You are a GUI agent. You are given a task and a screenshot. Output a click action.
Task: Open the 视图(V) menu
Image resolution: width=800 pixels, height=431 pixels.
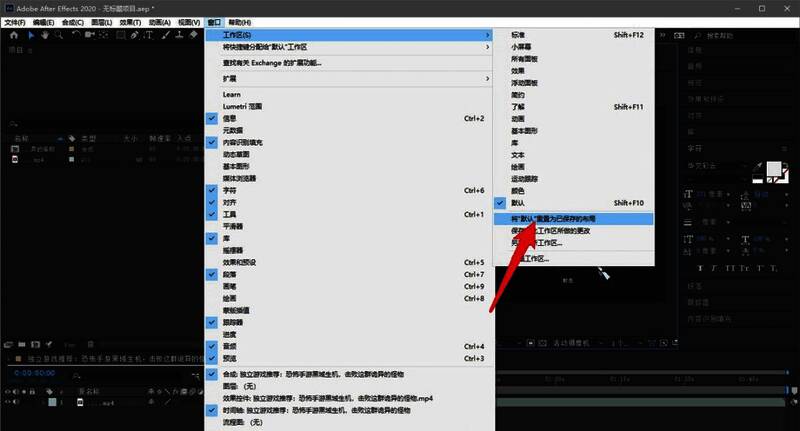click(189, 22)
